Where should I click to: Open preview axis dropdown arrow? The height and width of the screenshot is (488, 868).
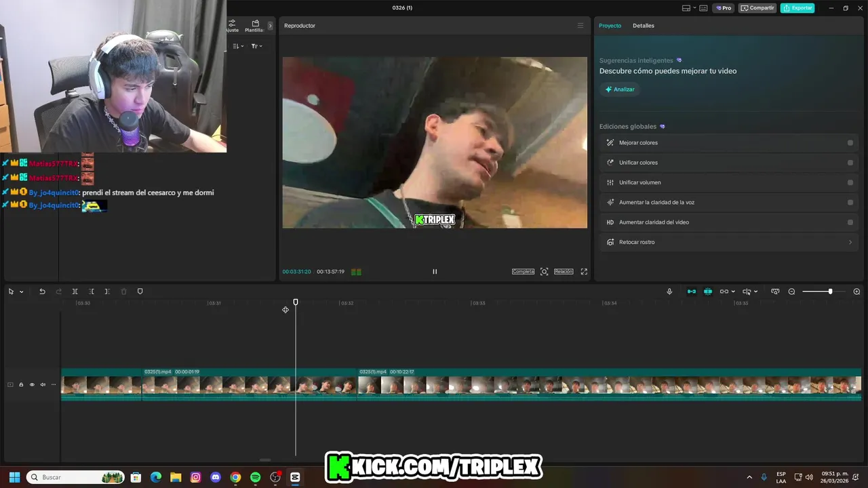tap(755, 291)
